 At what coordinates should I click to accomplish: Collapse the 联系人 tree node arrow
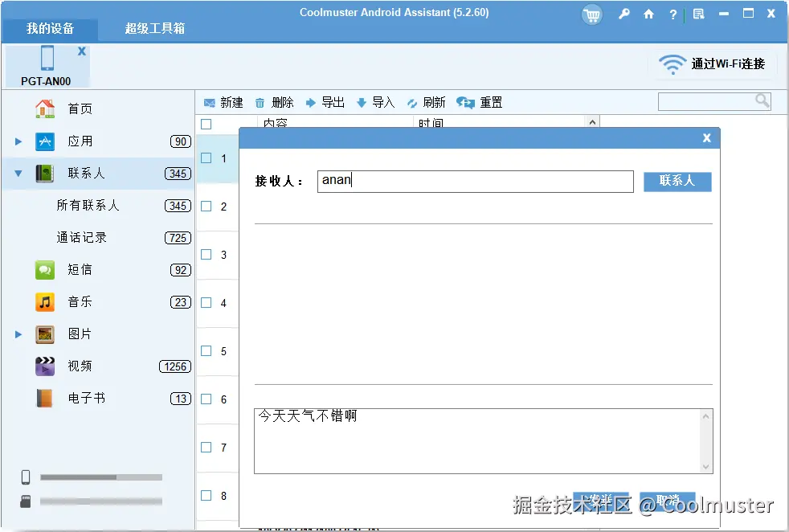point(18,174)
